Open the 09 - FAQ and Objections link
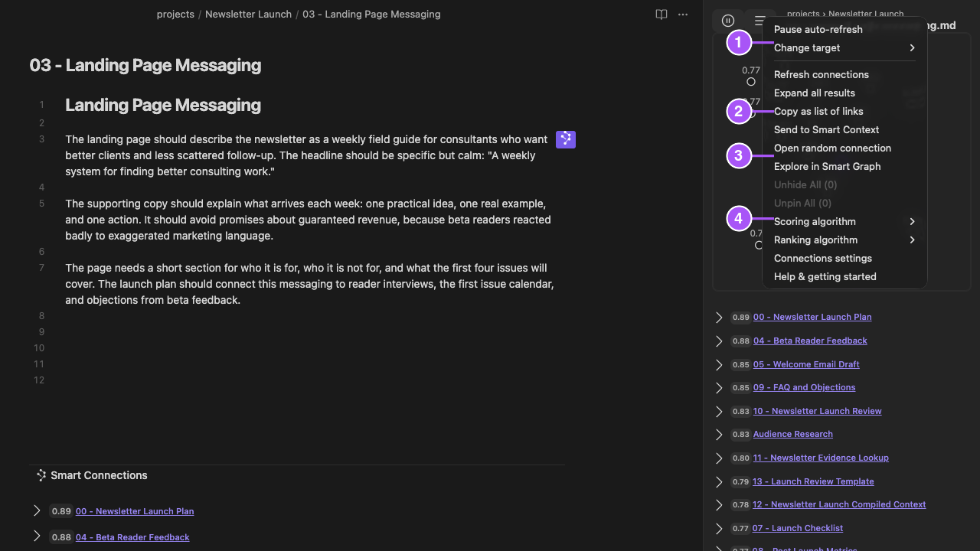 tap(804, 387)
